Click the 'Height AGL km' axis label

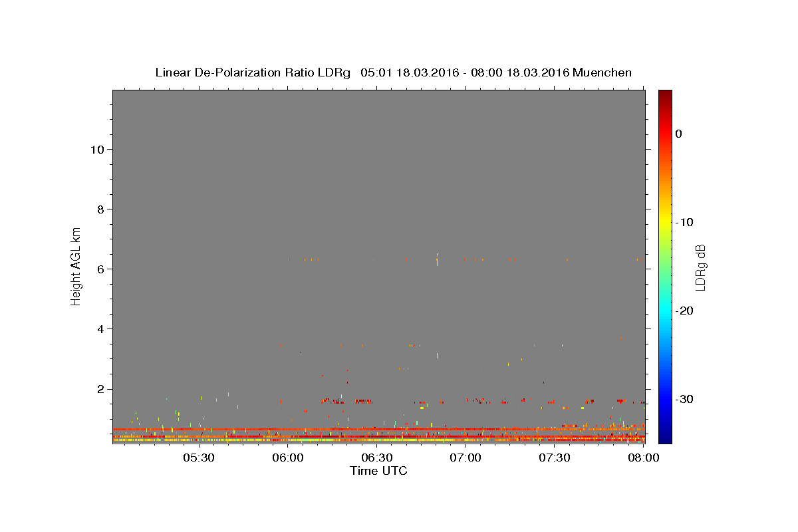coord(76,266)
